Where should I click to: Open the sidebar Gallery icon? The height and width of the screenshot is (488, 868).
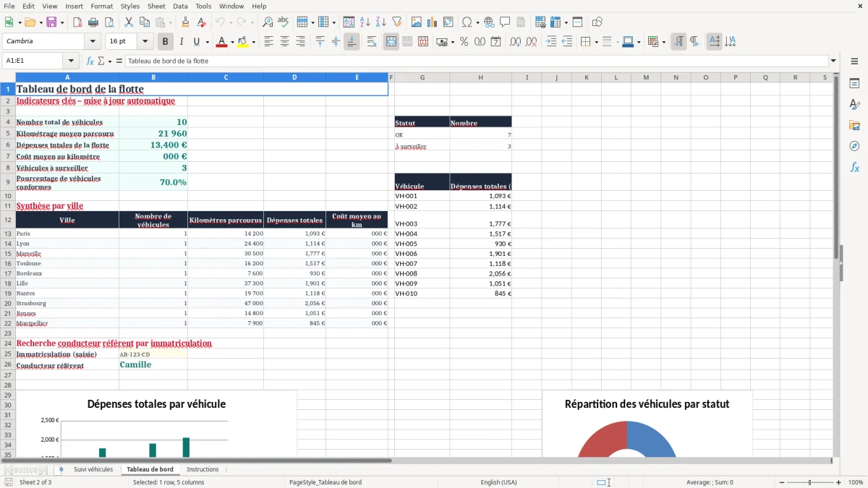(x=854, y=125)
